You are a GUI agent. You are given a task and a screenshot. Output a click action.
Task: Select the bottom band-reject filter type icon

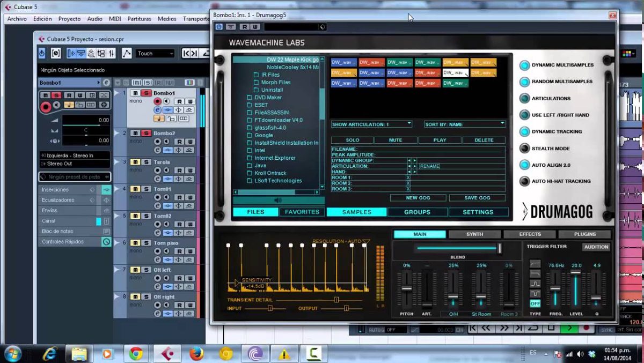(x=535, y=294)
